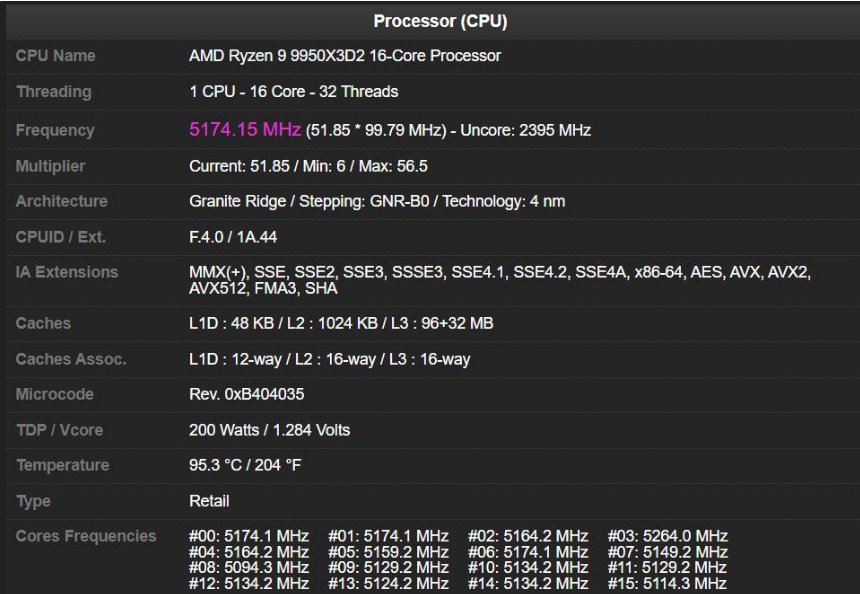860x594 pixels.
Task: Click Granite Ridge stepping GNR-B0 value
Action: pos(377,201)
